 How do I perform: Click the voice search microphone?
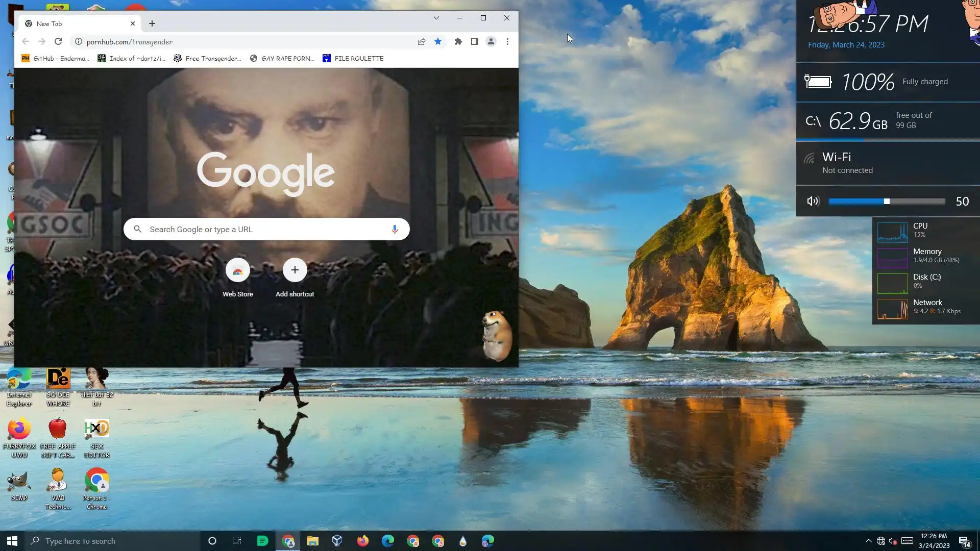(x=394, y=230)
